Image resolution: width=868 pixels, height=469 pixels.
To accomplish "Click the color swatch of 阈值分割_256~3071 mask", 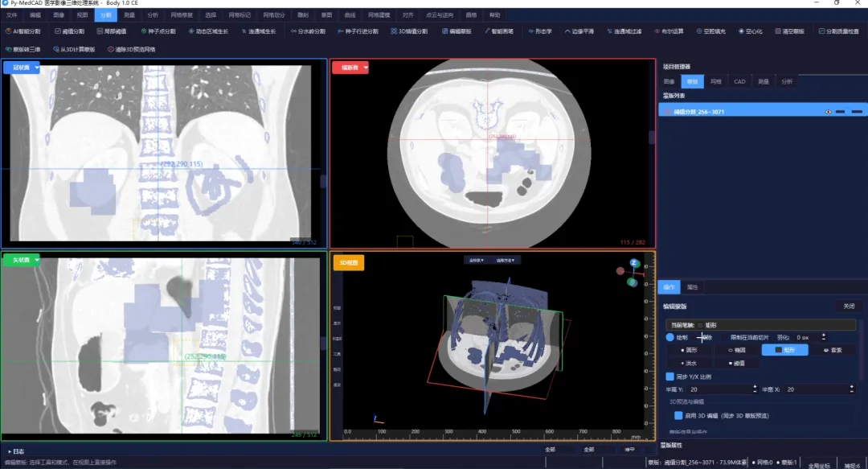I will pos(668,112).
